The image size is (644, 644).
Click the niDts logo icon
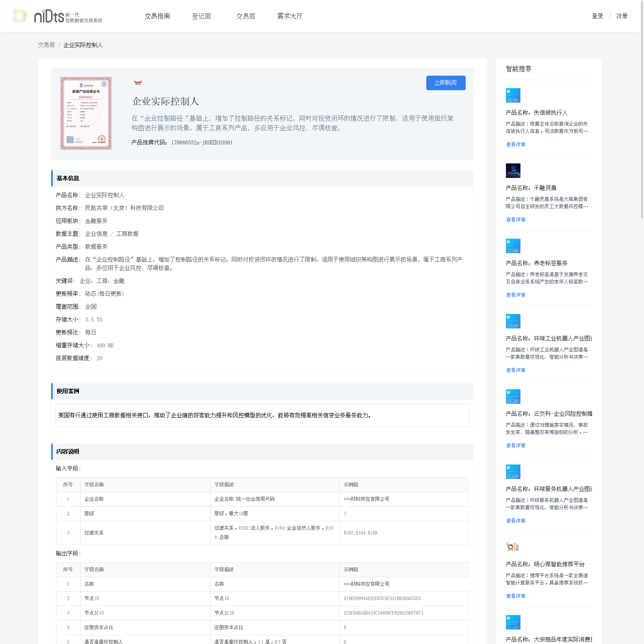[x=19, y=16]
